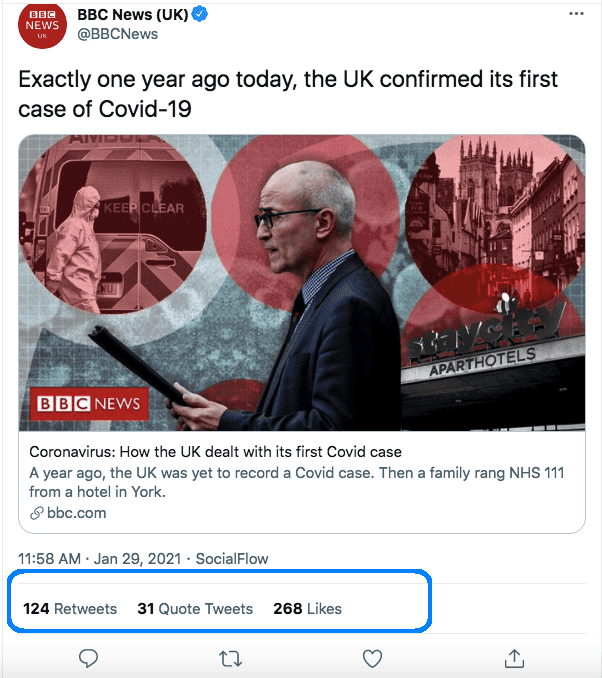Open the three-dot more options menu
The width and height of the screenshot is (602, 678).
[576, 14]
